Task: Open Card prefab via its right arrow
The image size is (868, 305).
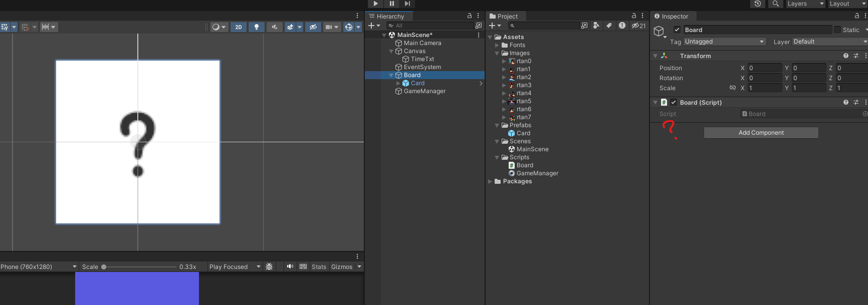Action: pos(481,83)
